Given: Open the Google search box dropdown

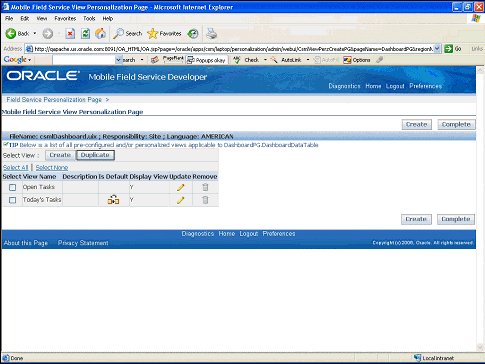Looking at the screenshot, I should coord(119,60).
